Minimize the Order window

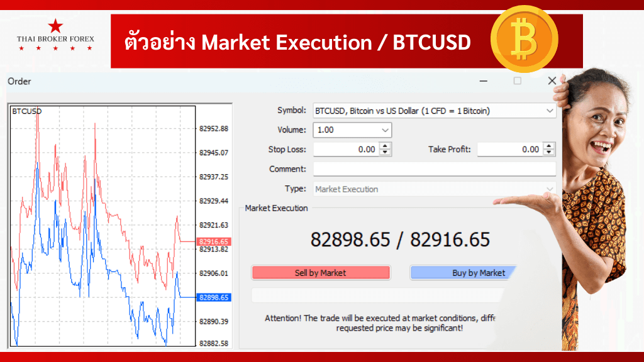pyautogui.click(x=483, y=81)
